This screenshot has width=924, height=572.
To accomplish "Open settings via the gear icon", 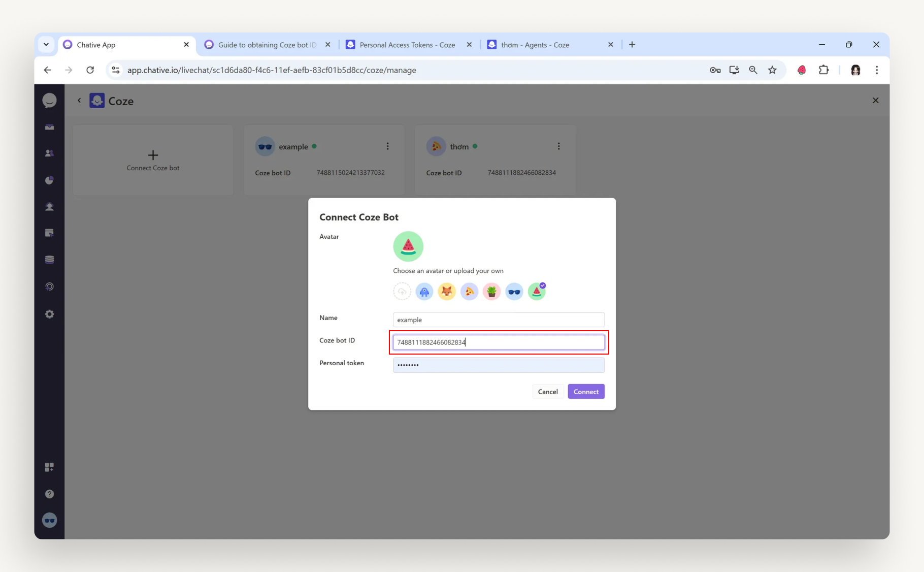I will point(49,314).
